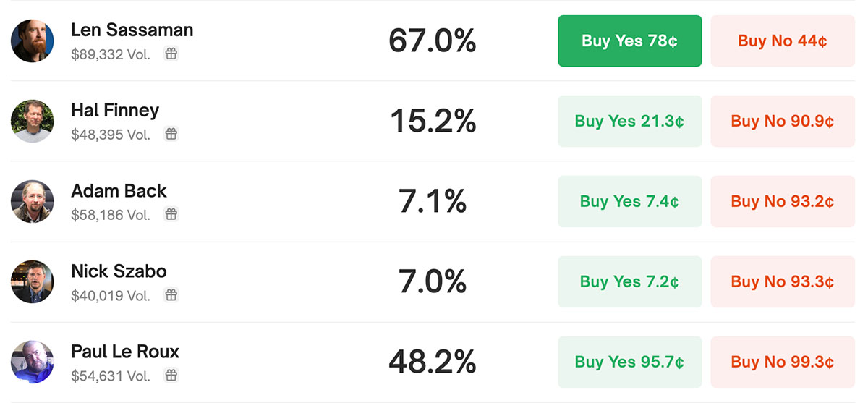Open the gift icon beside Adam Back's volume

tap(171, 214)
